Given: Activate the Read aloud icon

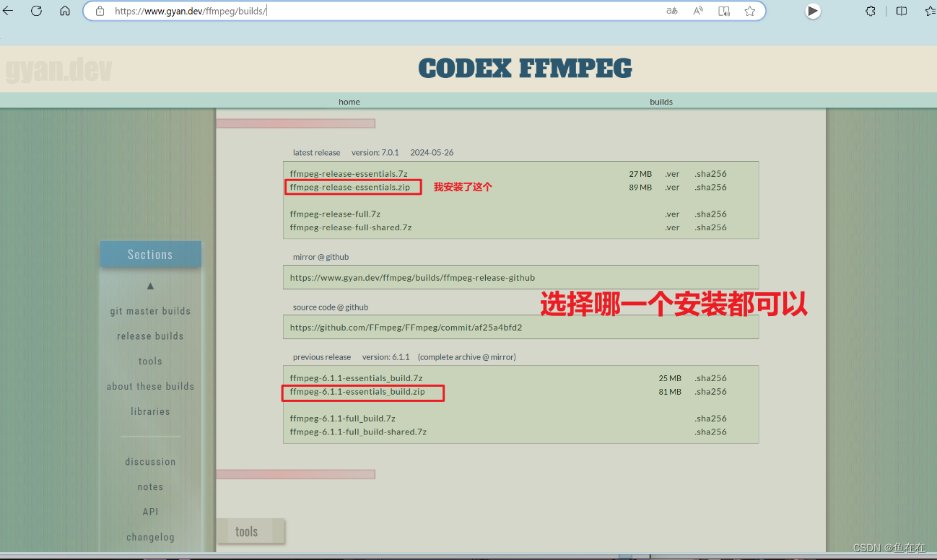Looking at the screenshot, I should pos(698,11).
